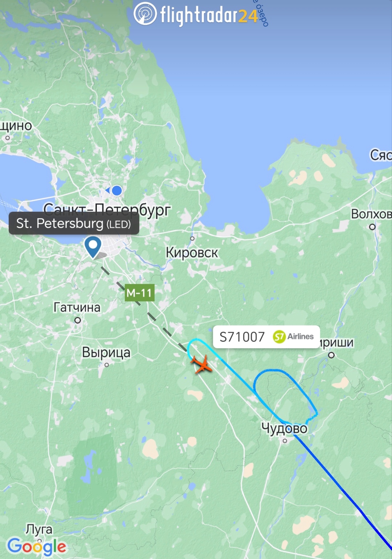Open the flightradar24 logo at top

[196, 15]
